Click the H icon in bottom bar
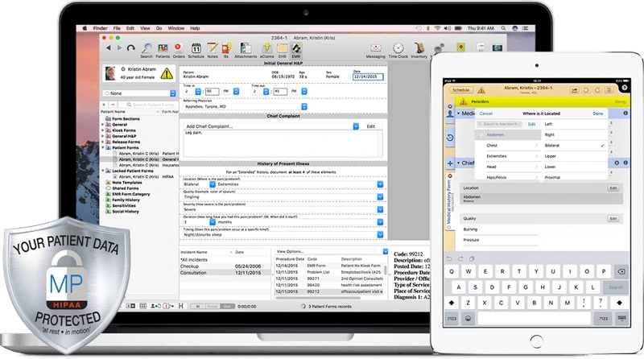Image resolution: width=644 pixels, height=359 pixels. click(180, 306)
